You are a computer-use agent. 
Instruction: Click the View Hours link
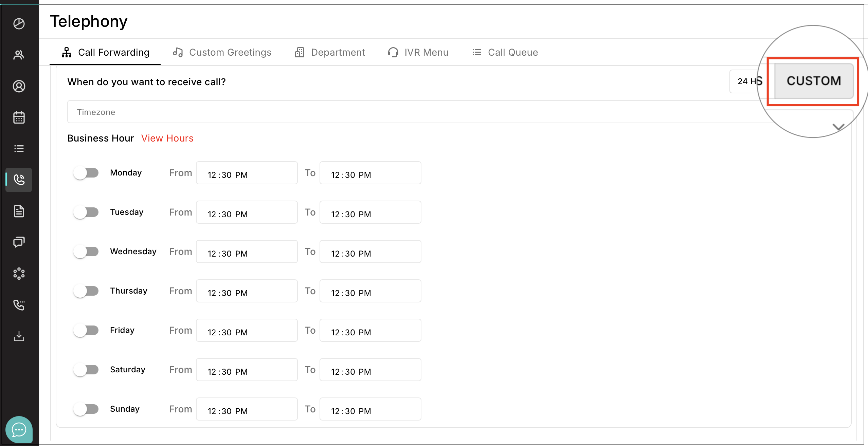click(x=167, y=138)
